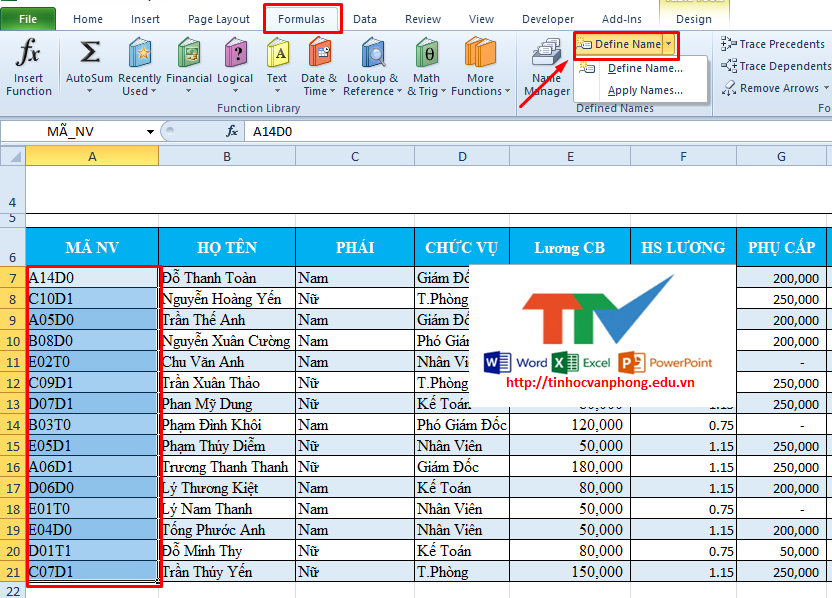Select column B header
The width and height of the screenshot is (832, 598).
coord(227,157)
